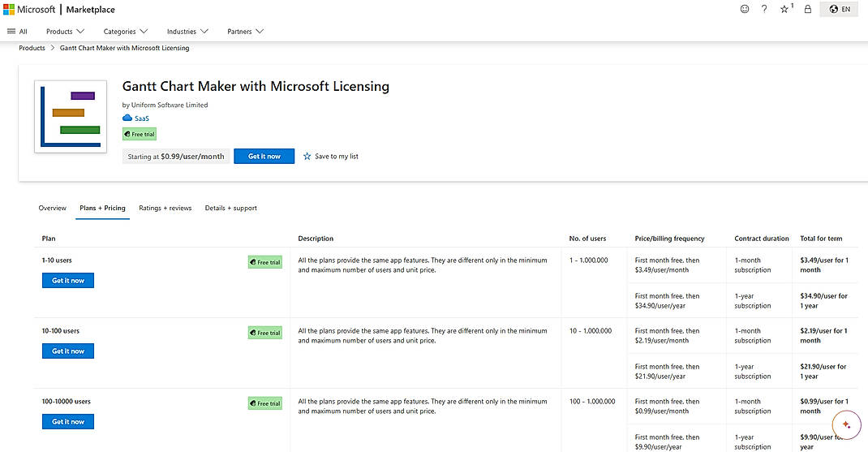Image resolution: width=868 pixels, height=452 pixels.
Task: Click the sign-in lock icon
Action: pos(808,9)
